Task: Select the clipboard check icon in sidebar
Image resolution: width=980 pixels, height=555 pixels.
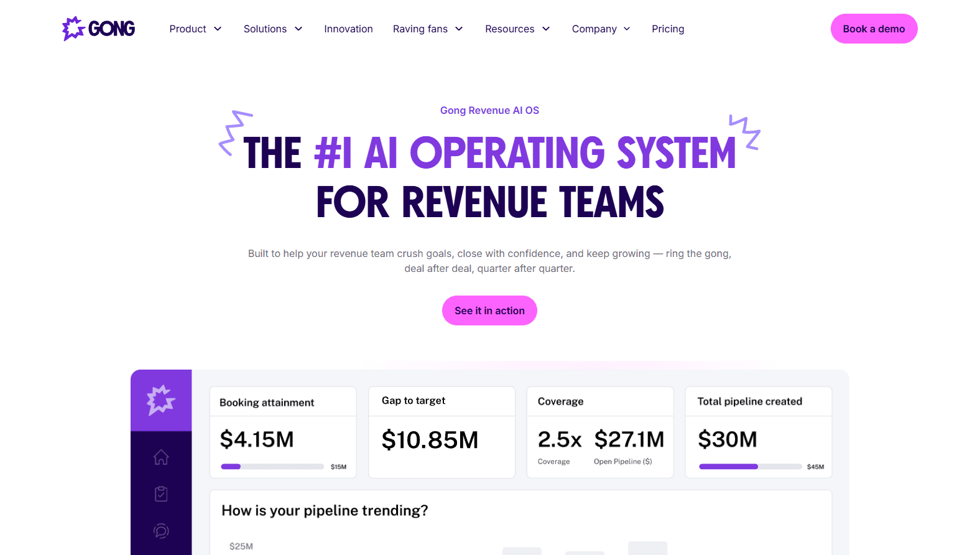Action: (161, 494)
